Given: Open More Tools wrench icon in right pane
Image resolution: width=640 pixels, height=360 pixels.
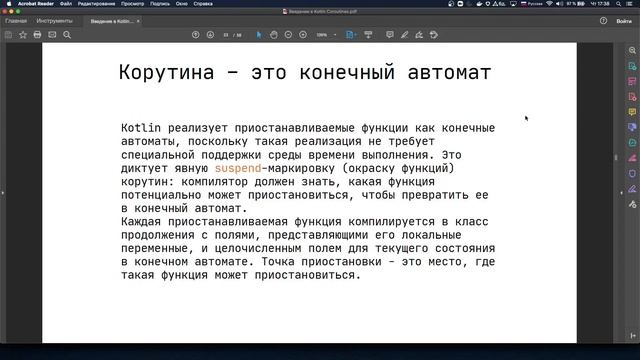Looking at the screenshot, I should click(632, 204).
